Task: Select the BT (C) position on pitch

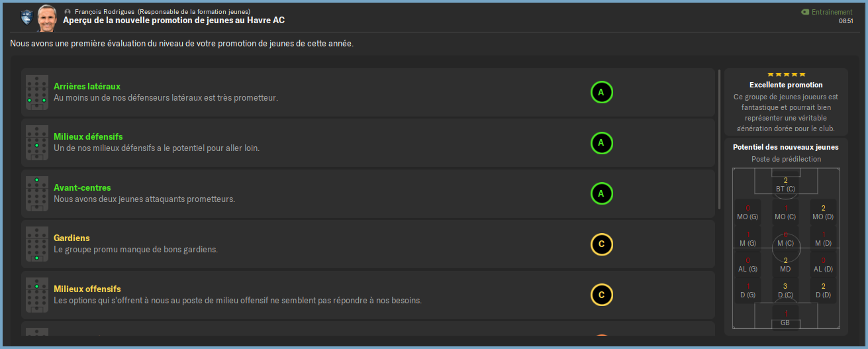Action: pos(785,185)
